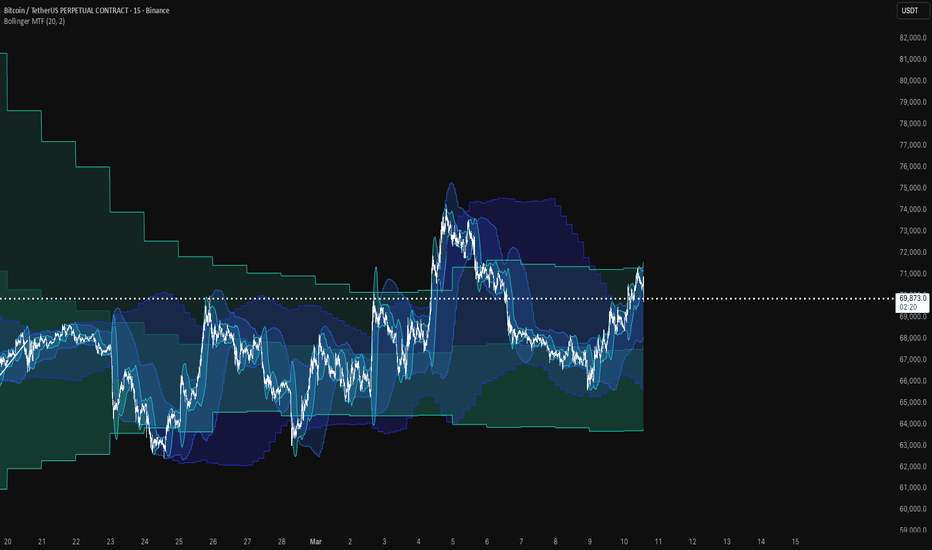Click date 6 on time axis
The width and height of the screenshot is (932, 550).
tap(487, 542)
